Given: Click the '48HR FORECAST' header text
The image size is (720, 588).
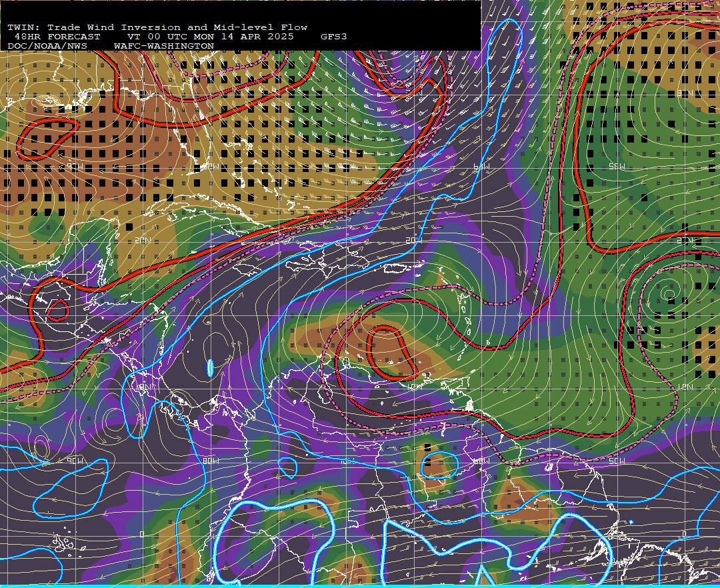Looking at the screenshot, I should tap(57, 37).
